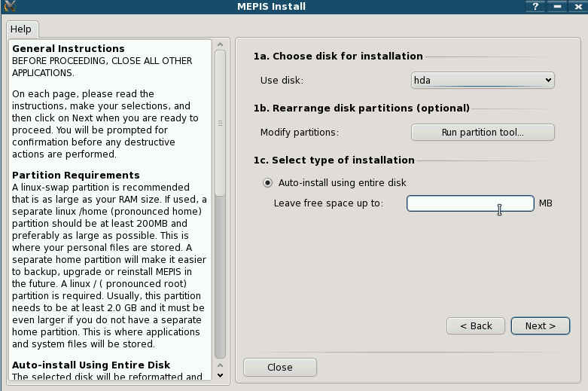Click the 'Leave free space up to:' label

coord(328,203)
